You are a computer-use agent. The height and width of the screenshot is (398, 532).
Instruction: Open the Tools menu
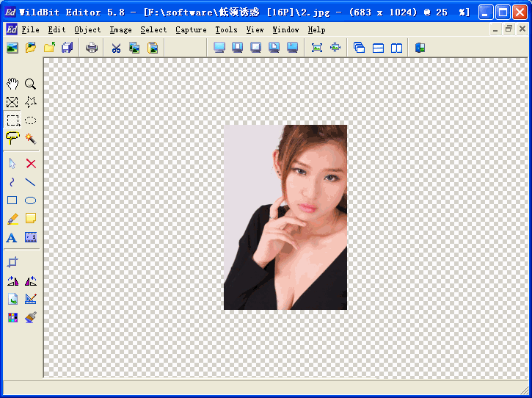[x=226, y=29]
